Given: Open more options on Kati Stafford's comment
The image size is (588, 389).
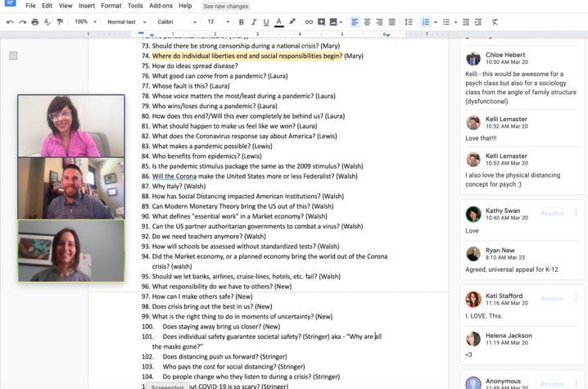Looking at the screenshot, I should (x=576, y=299).
